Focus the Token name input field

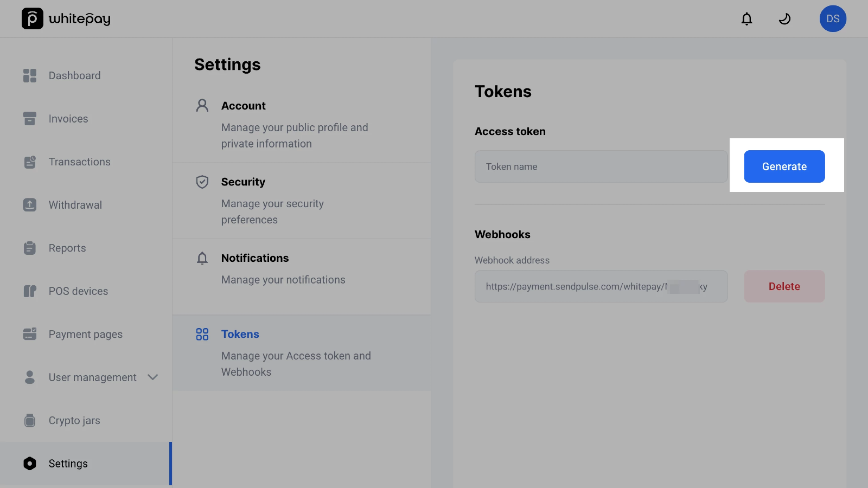[x=601, y=166]
